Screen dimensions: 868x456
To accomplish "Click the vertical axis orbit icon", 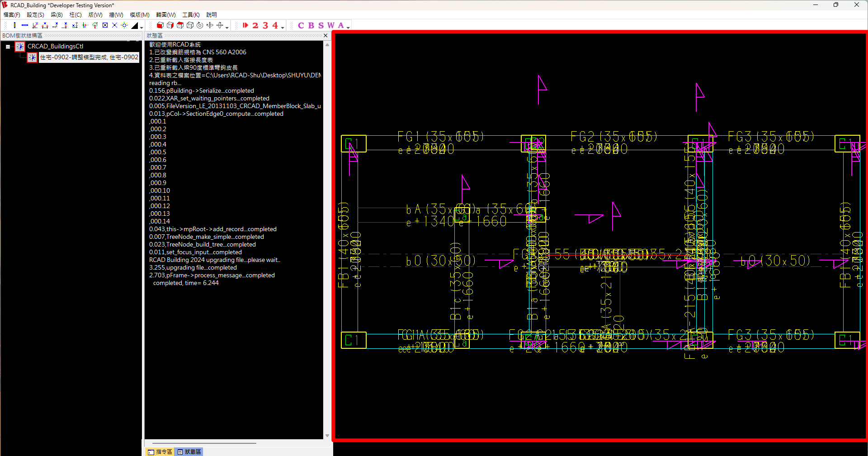I will [x=220, y=25].
